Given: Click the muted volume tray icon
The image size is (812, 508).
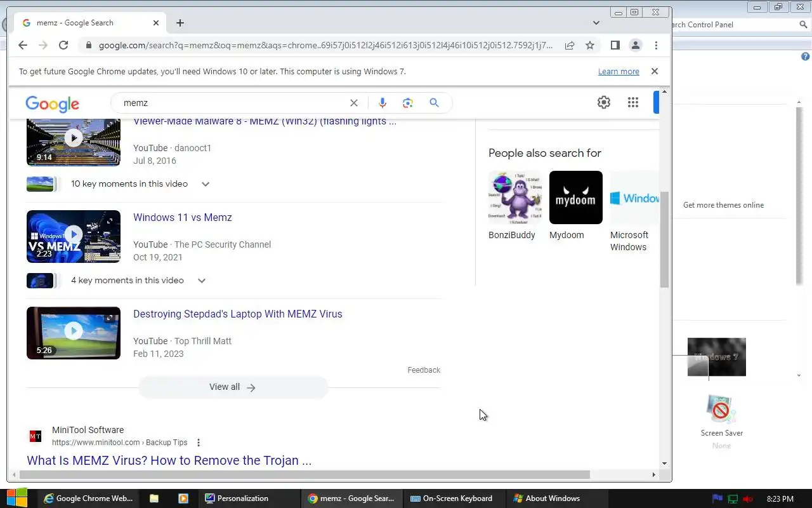Looking at the screenshot, I should (748, 499).
